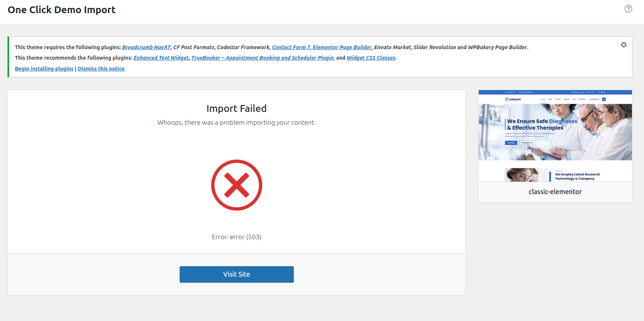The width and height of the screenshot is (644, 321).
Task: Click Book Appointment in demo preview
Action: (x=528, y=143)
